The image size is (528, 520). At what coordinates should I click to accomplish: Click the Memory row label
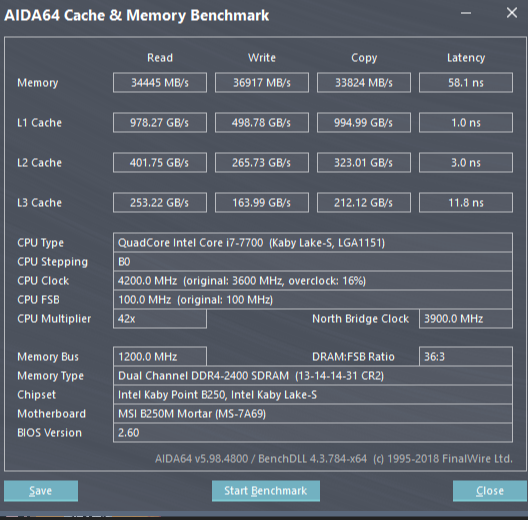(x=38, y=83)
